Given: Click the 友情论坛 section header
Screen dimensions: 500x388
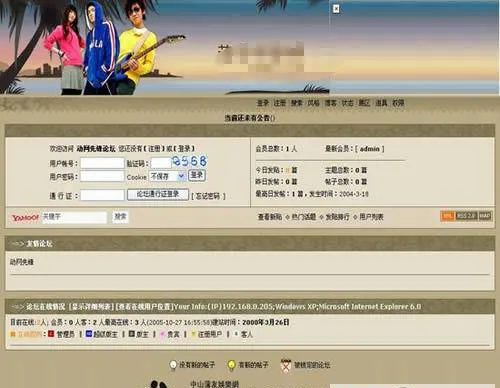Looking at the screenshot, I should (39, 244).
